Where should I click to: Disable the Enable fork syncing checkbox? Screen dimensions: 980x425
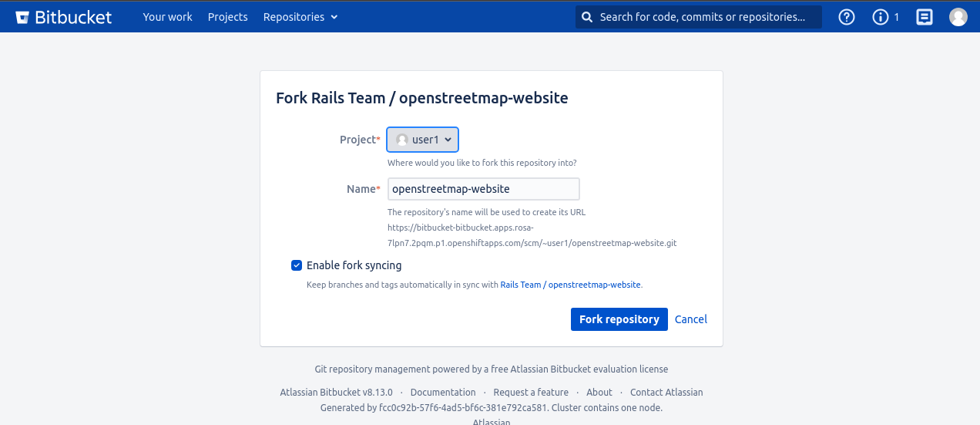pyautogui.click(x=297, y=265)
